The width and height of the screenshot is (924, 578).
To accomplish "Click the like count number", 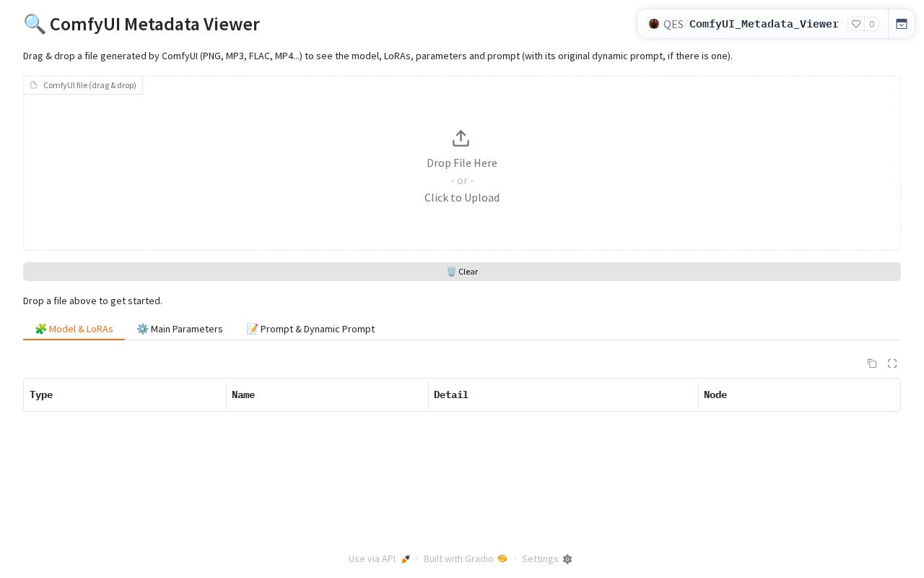I will tap(872, 24).
